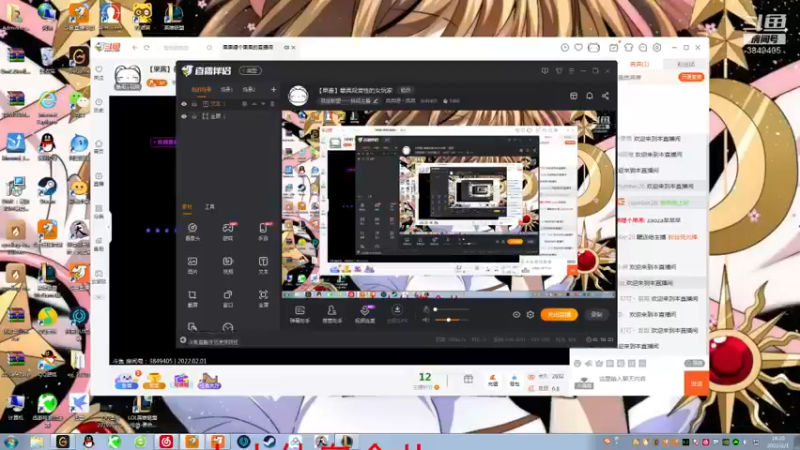Image resolution: width=800 pixels, height=450 pixels.
Task: Open the layout grid icon beside the bell
Action: click(x=573, y=96)
